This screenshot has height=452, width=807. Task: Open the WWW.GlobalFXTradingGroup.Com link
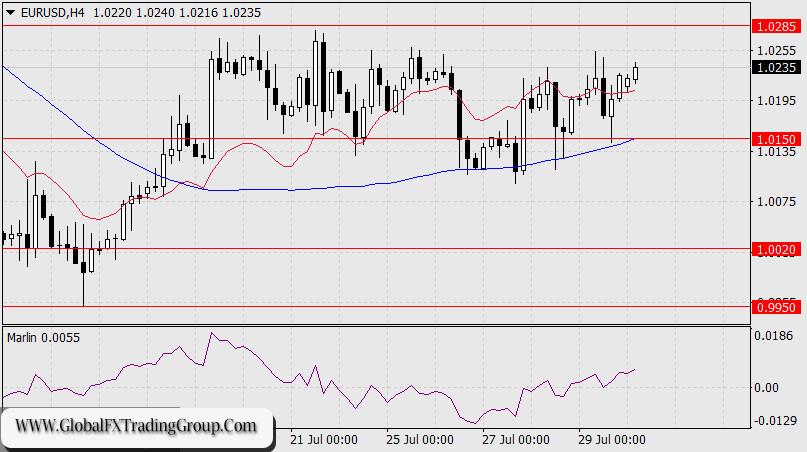click(x=135, y=426)
